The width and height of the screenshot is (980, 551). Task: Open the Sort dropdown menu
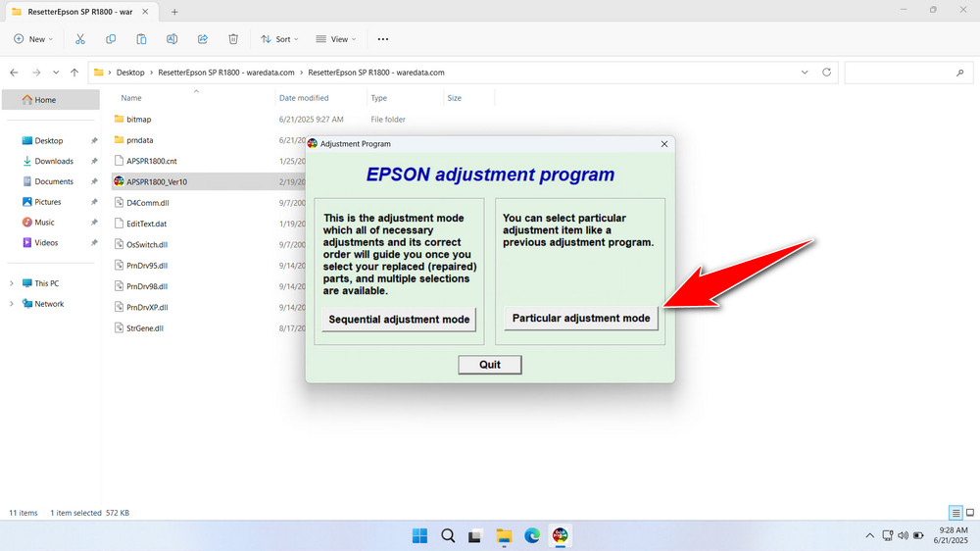point(279,39)
